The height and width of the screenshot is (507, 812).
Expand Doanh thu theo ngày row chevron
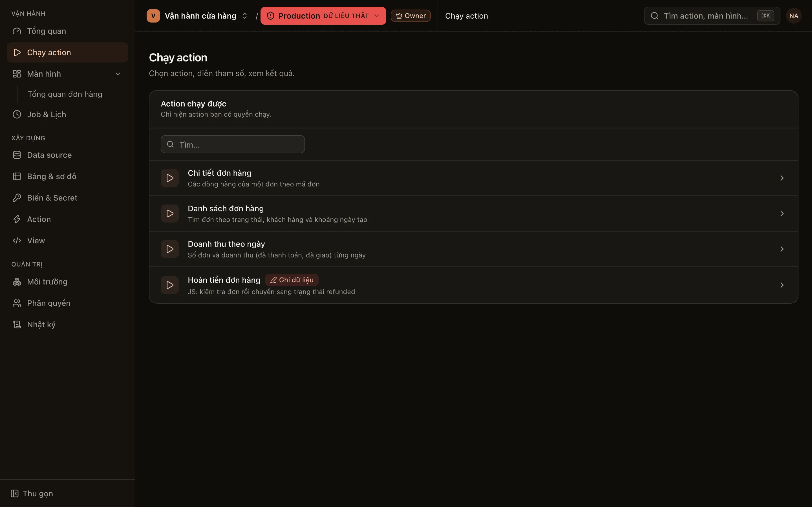[782, 249]
